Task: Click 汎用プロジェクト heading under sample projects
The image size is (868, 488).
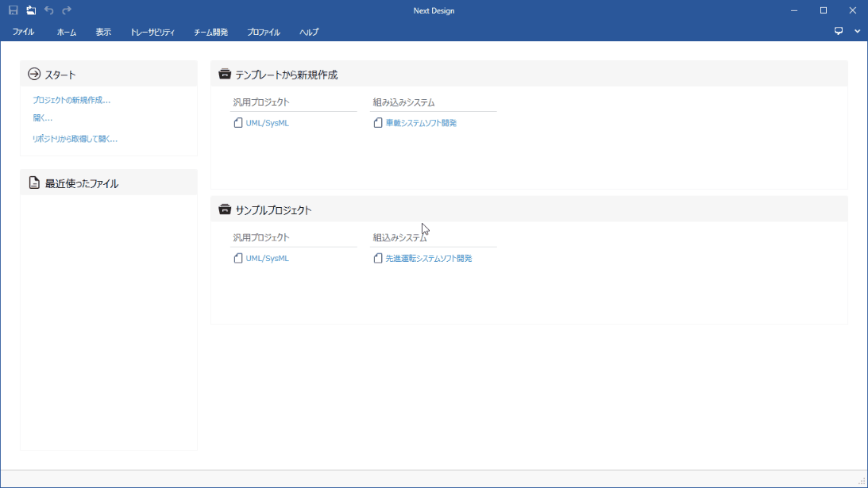Action: point(261,237)
